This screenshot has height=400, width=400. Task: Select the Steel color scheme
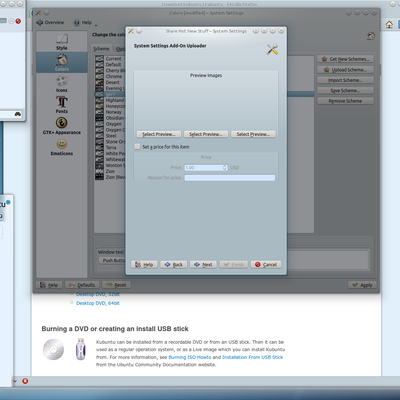pos(110,136)
